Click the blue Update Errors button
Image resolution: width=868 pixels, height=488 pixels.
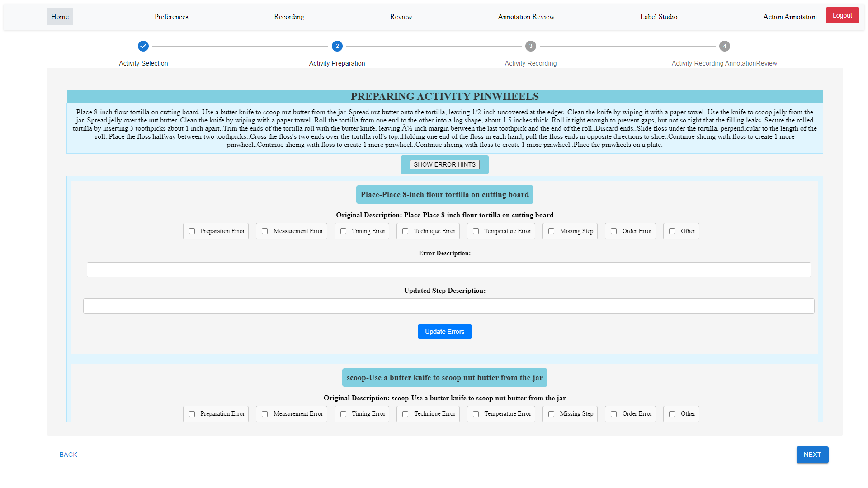tap(444, 332)
